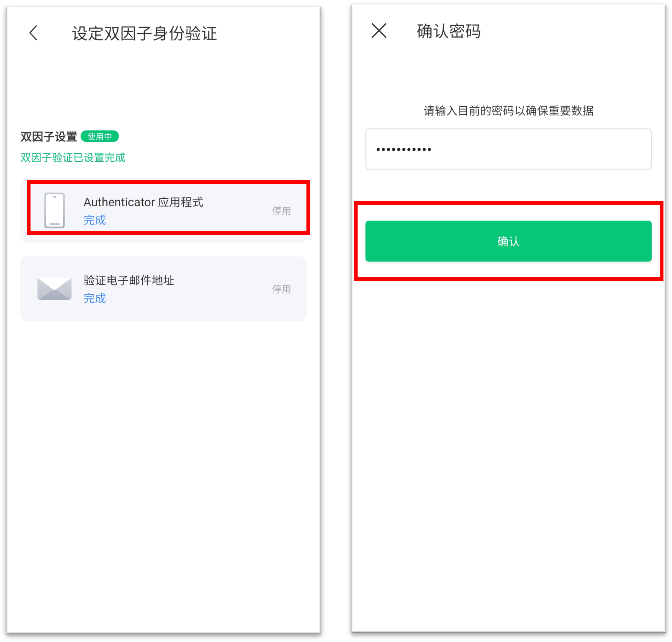Viewport: 672px width, 642px height.
Task: Focus the password input field
Action: point(508,149)
